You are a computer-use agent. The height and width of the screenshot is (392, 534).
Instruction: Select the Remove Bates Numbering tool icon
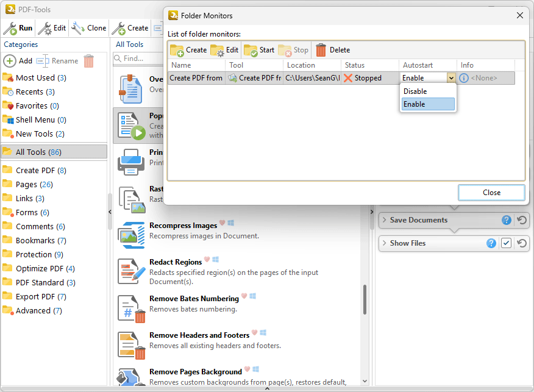[132, 308]
